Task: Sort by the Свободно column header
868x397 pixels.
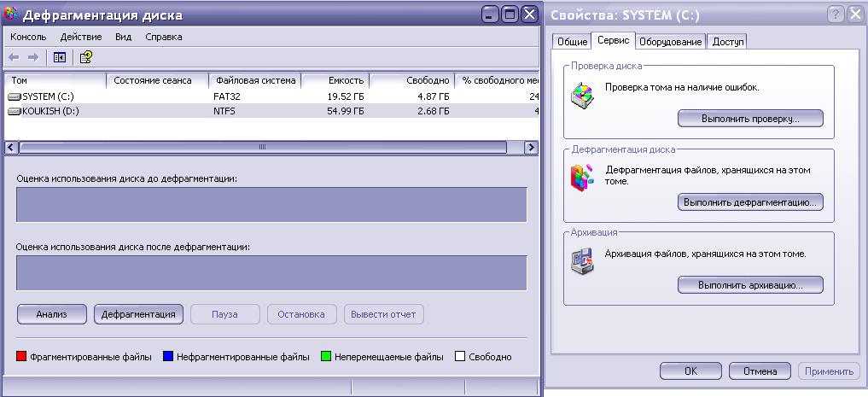Action: (412, 81)
